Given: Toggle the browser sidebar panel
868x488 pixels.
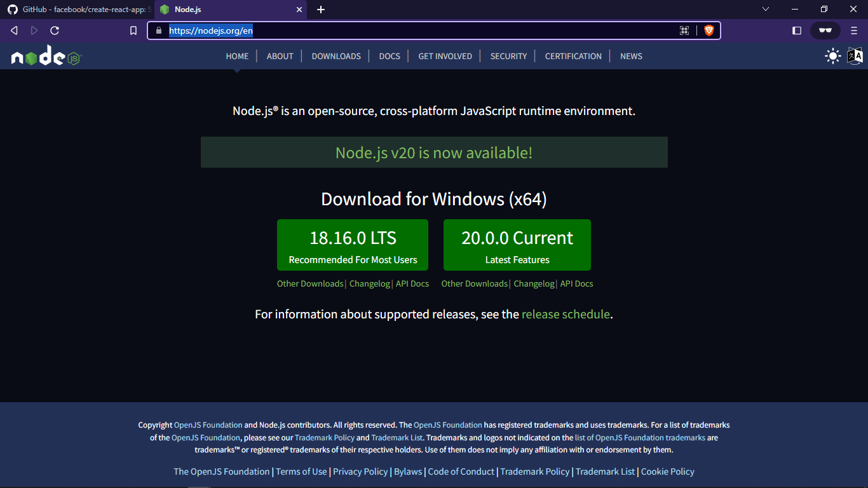Looking at the screenshot, I should click(x=797, y=30).
